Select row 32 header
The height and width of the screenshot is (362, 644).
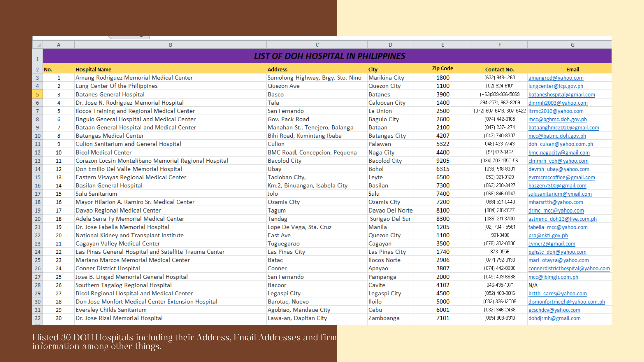[x=37, y=318]
